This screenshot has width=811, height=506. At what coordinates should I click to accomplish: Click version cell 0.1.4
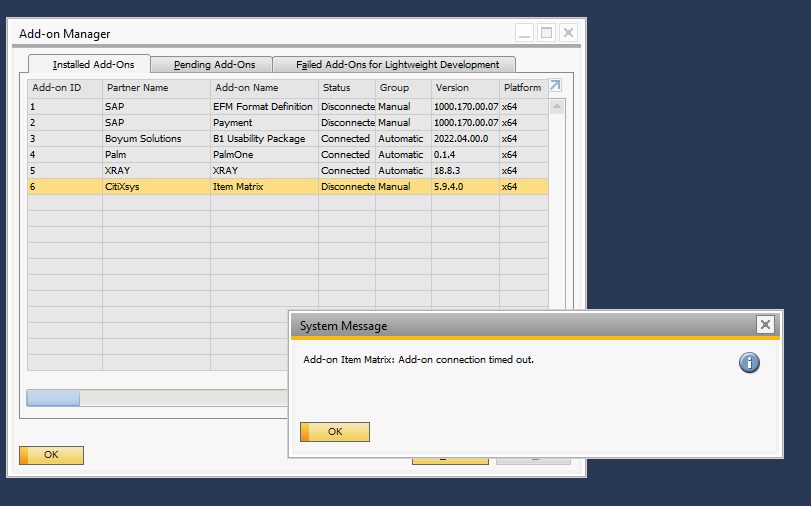pyautogui.click(x=465, y=155)
